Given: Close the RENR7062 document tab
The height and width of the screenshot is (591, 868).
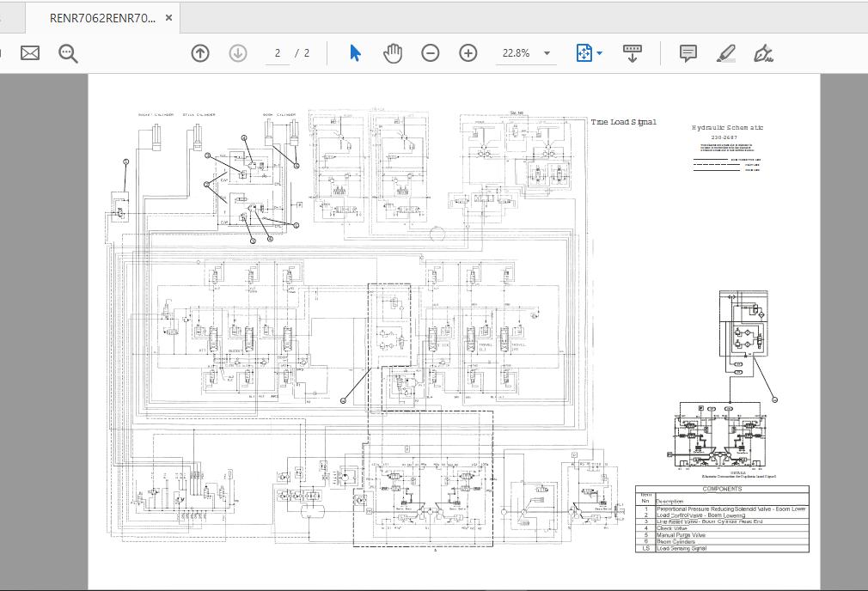Looking at the screenshot, I should [x=169, y=17].
